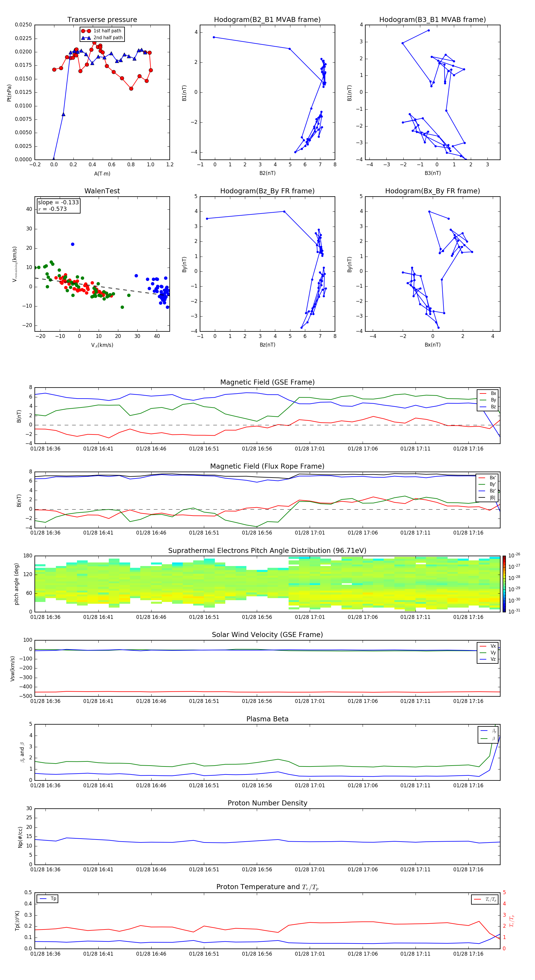Click the 'r = -0.573' annotation
This screenshot has width=535, height=980.
tap(52, 209)
